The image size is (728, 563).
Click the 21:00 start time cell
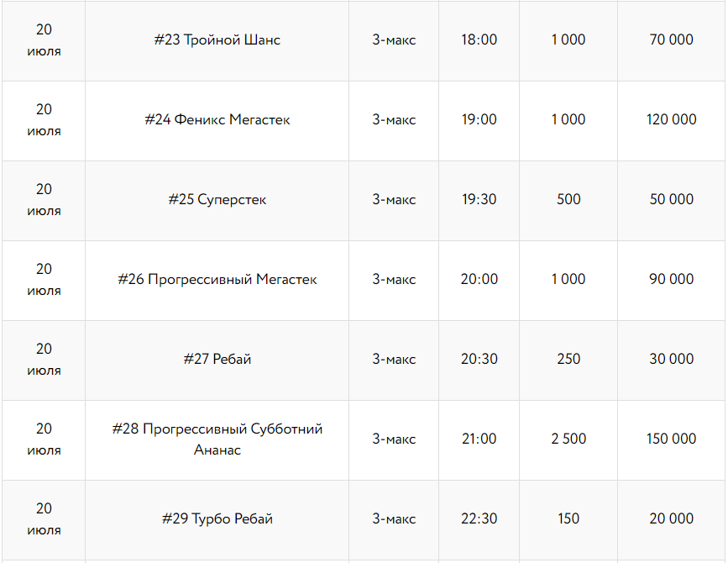click(479, 439)
